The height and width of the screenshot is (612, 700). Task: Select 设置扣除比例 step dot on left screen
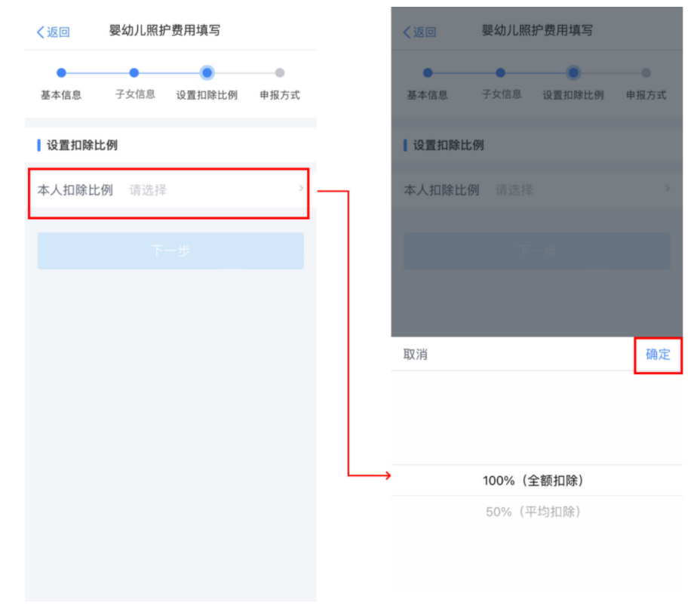pos(207,72)
